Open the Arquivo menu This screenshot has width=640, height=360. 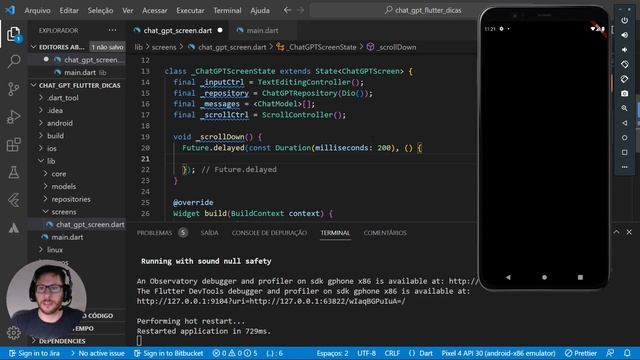click(38, 11)
